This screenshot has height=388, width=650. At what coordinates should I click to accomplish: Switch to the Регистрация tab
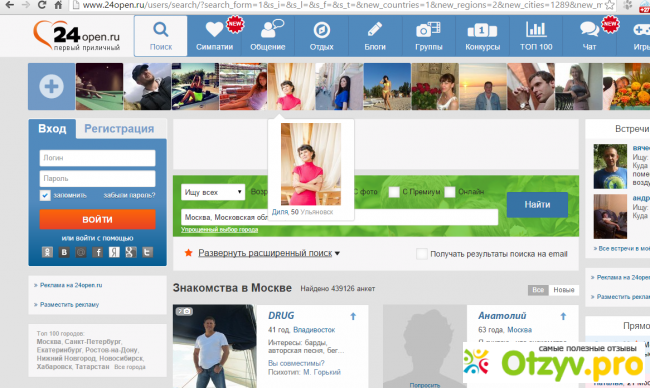pos(119,129)
